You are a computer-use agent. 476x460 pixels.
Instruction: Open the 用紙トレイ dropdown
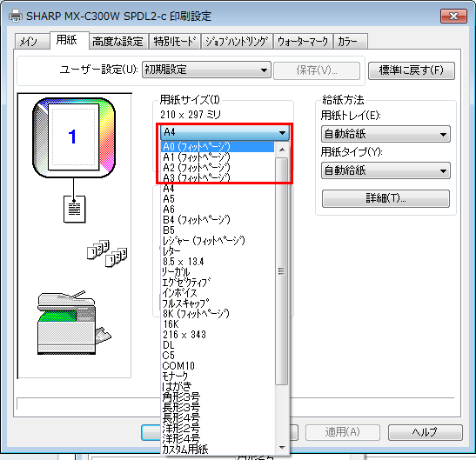[x=385, y=134]
